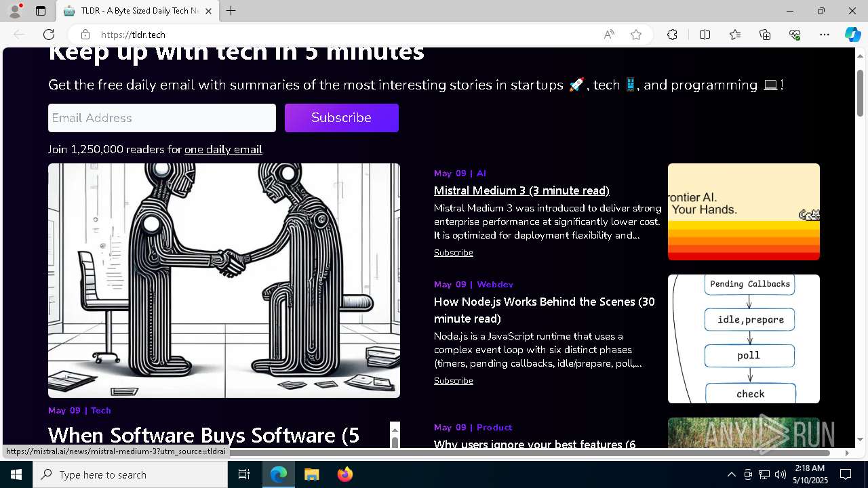The image size is (868, 488).
Task: Click the 'May 09 | Webdev' category label
Action: coord(473,284)
